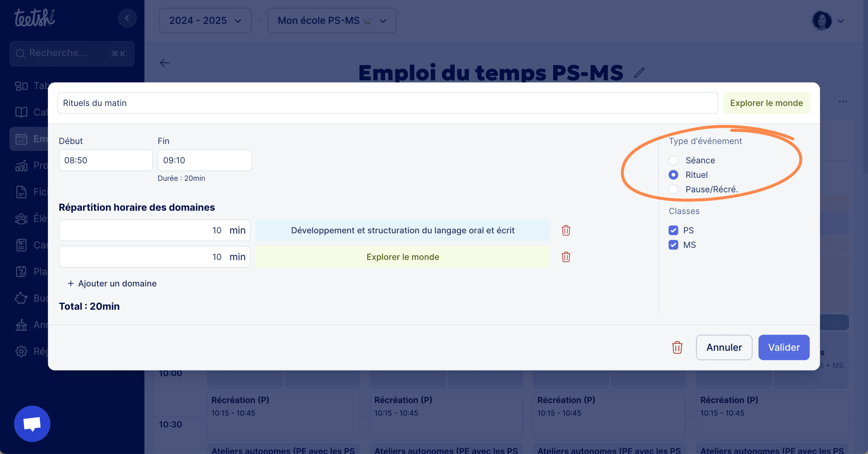The image size is (868, 454).
Task: Collapse the sidebar with the chevron button
Action: click(127, 18)
